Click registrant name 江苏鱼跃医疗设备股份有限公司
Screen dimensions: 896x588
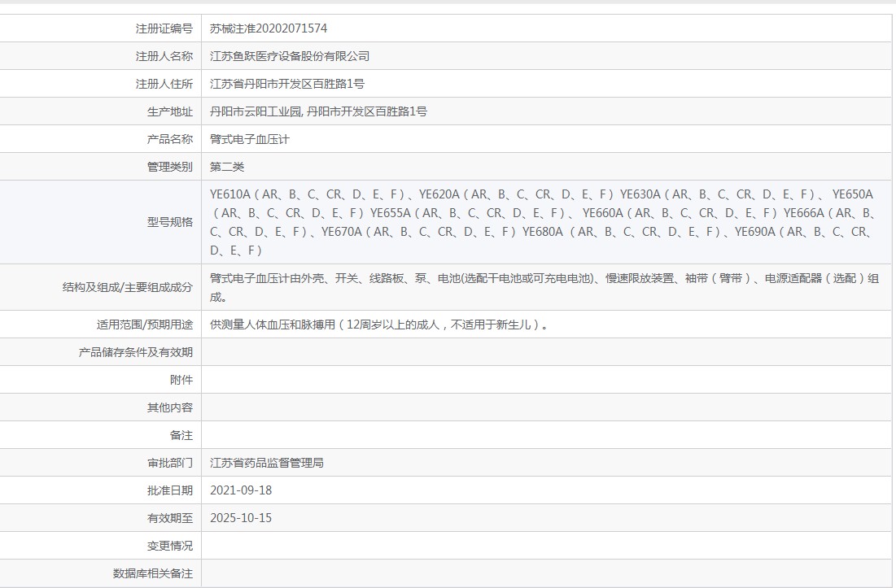pos(290,56)
